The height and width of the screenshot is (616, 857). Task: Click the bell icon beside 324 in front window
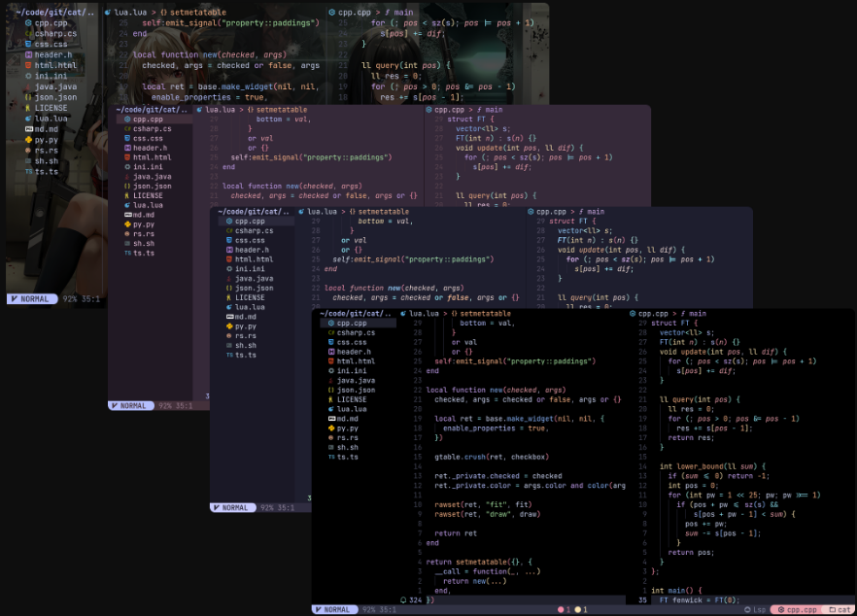[x=403, y=600]
